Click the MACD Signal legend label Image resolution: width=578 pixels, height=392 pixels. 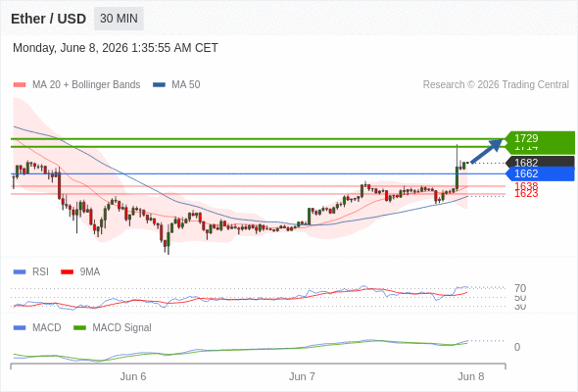pos(121,328)
